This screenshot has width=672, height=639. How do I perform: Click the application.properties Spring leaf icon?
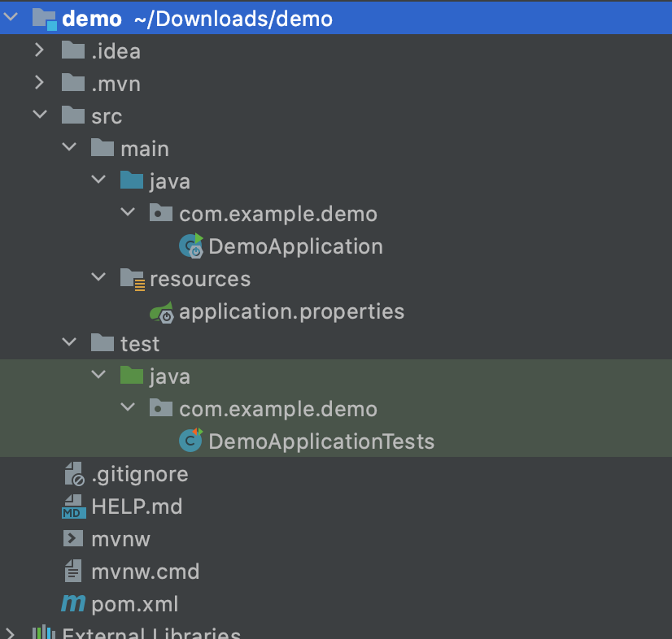[x=162, y=312]
